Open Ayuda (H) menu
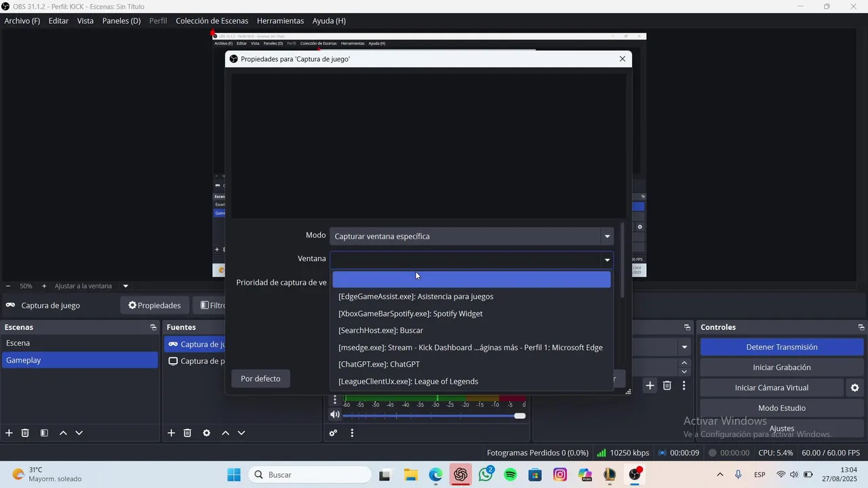Image resolution: width=868 pixels, height=488 pixels. (x=329, y=21)
